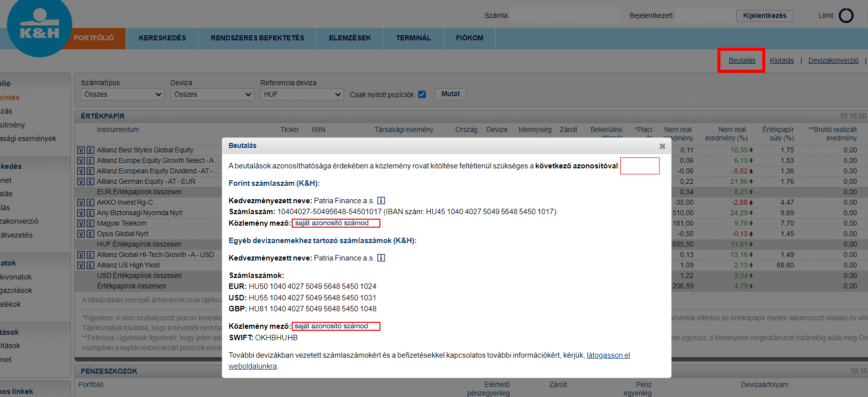
Task: Click the V icon for Opus Global Nyrt
Action: 81,234
